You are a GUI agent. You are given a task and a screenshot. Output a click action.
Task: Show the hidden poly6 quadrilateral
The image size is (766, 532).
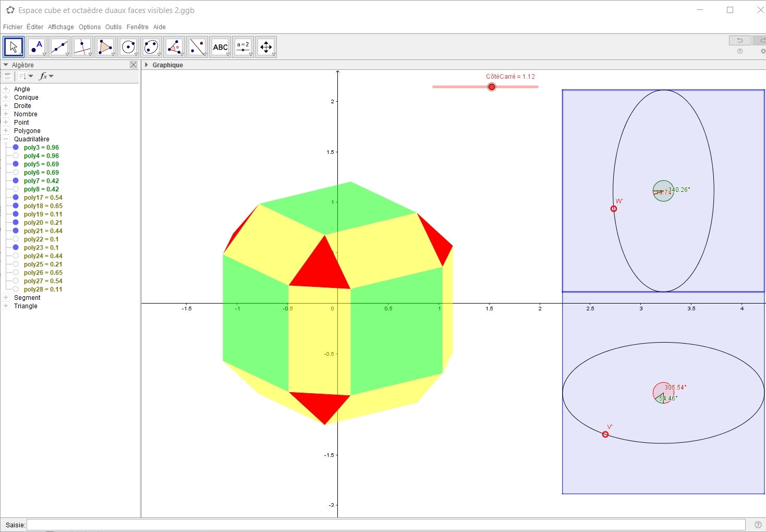[16, 173]
